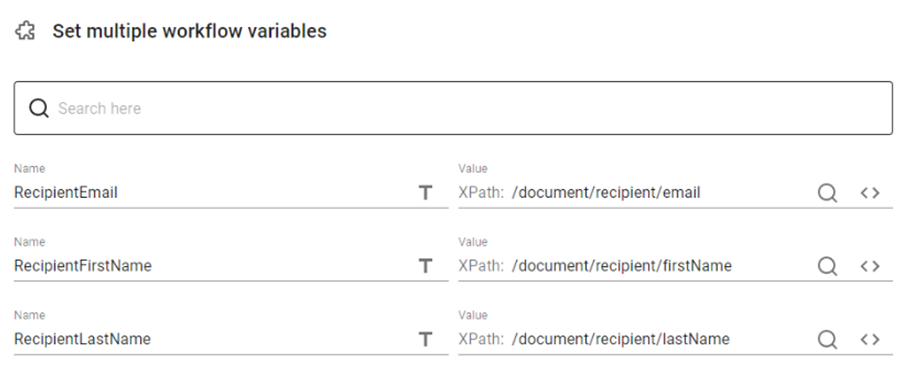907x373 pixels.
Task: Click the text type icon for RecipientLastName
Action: coord(426,339)
